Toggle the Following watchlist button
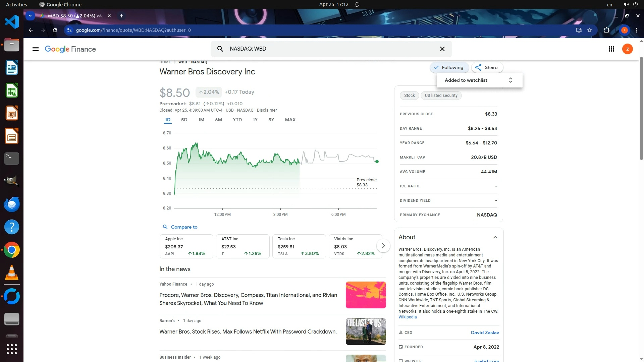644x362 pixels. point(449,67)
